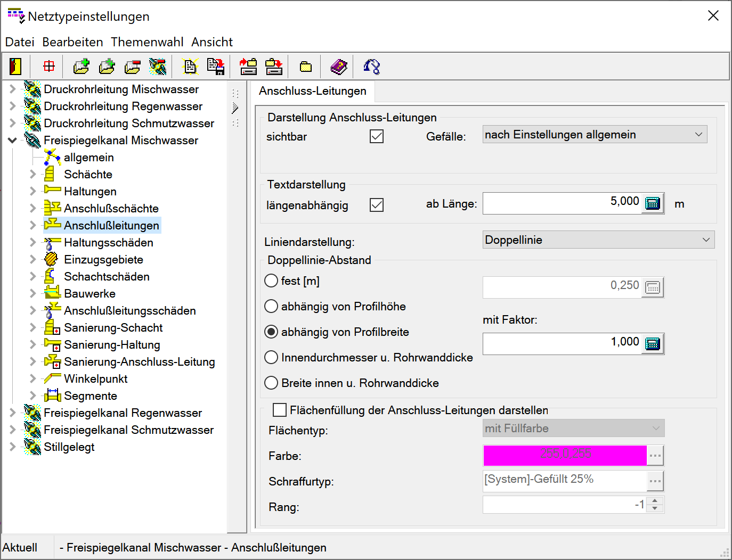
Task: Click the folder with red minus icon
Action: point(133,67)
